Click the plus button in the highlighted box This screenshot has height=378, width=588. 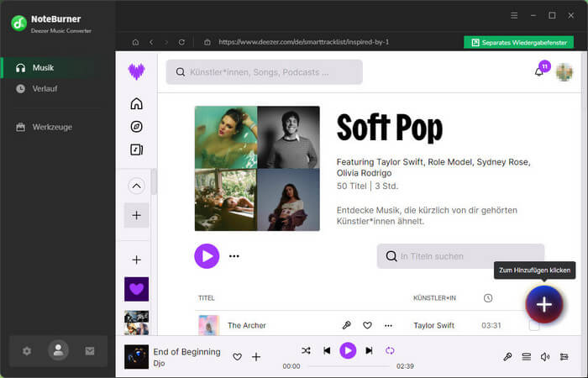pyautogui.click(x=136, y=215)
